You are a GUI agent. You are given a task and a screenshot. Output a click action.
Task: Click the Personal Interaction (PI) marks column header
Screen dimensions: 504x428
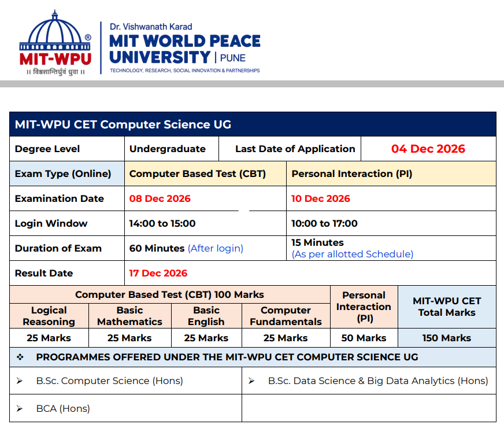point(364,307)
